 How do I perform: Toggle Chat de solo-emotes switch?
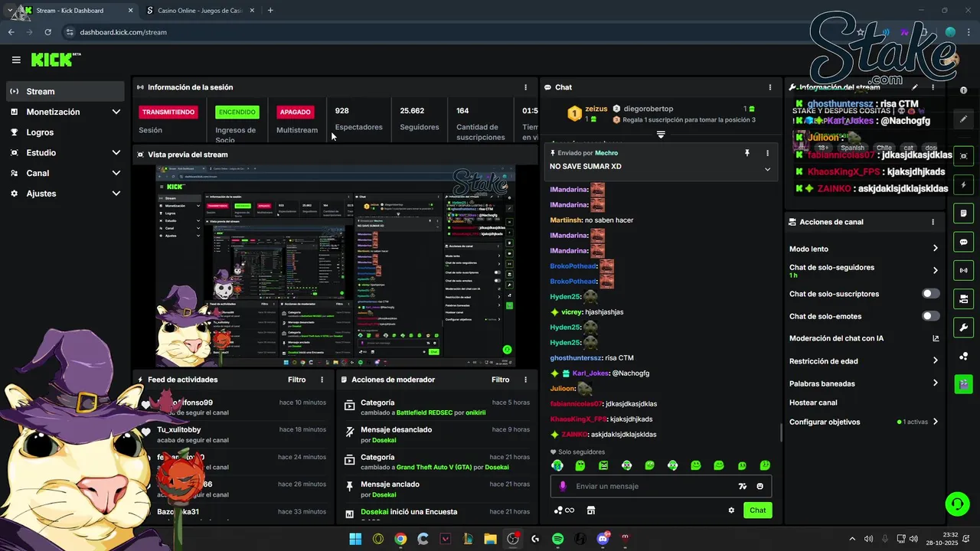click(930, 316)
